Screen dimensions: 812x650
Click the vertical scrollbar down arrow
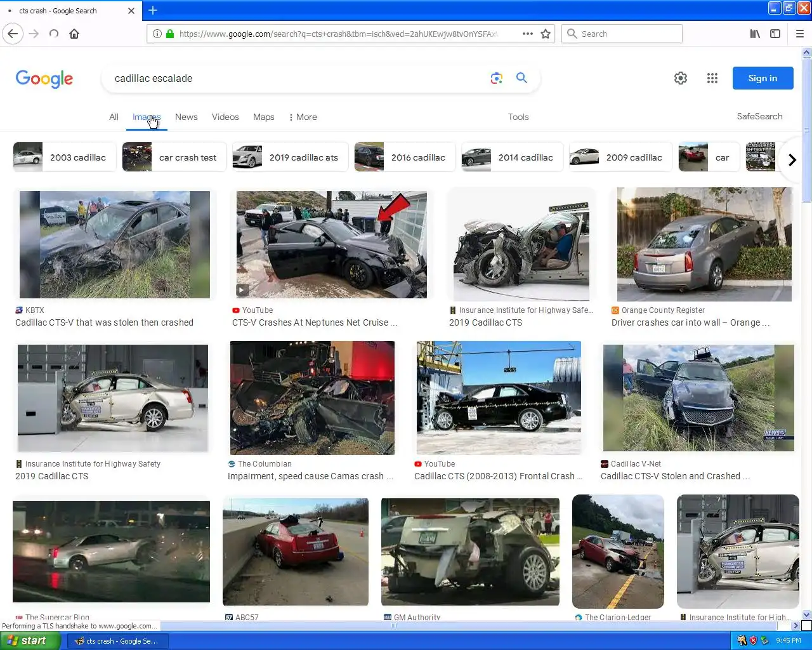tap(807, 614)
